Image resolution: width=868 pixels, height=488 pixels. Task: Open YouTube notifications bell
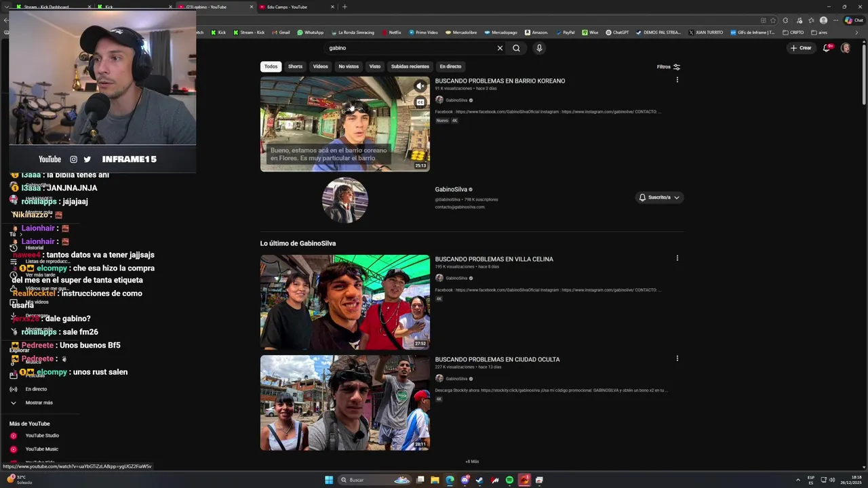tap(827, 48)
